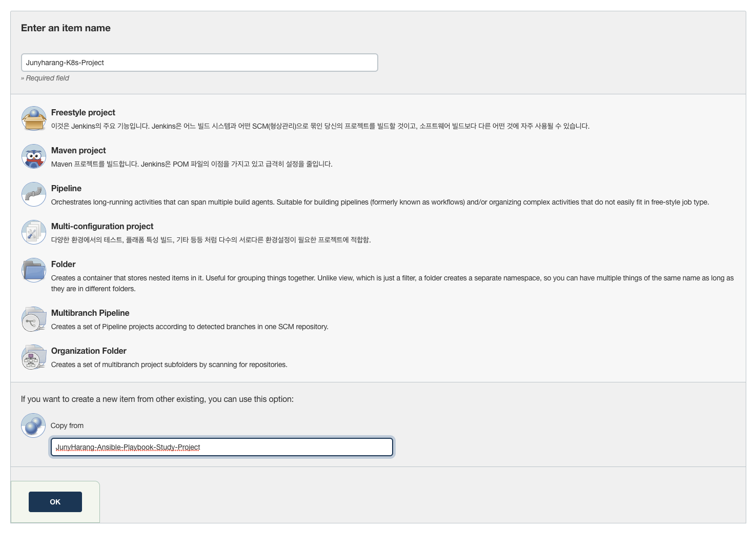
Task: Click the 'Enter an item name' heading
Action: click(66, 28)
